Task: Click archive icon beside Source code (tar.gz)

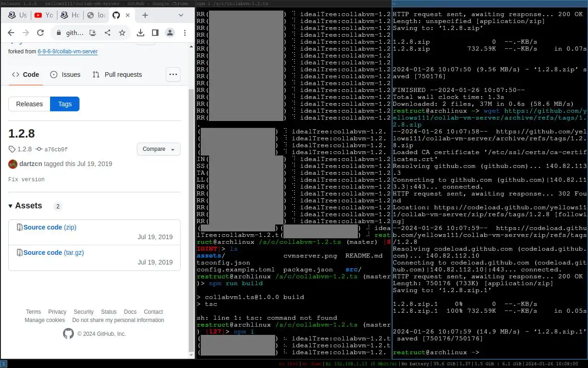Action: [20, 253]
